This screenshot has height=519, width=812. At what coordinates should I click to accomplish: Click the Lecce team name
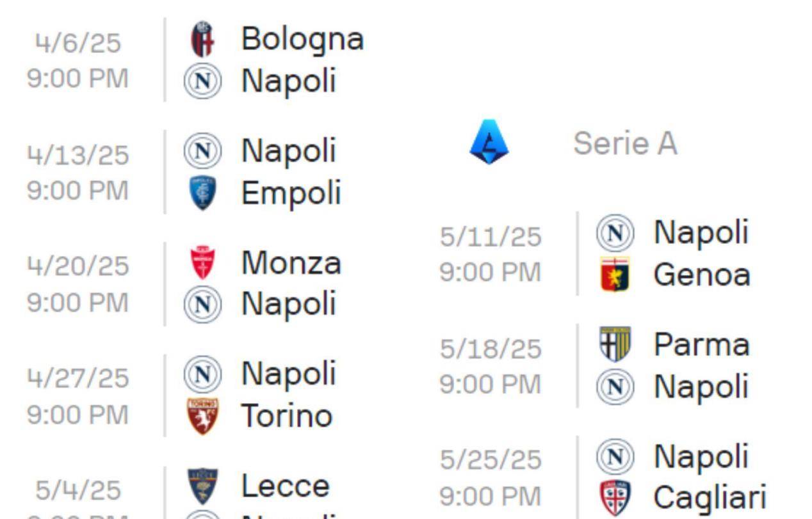pyautogui.click(x=285, y=486)
